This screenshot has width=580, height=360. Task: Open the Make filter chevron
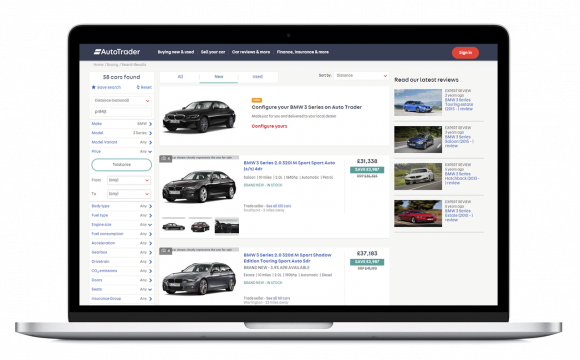point(150,124)
